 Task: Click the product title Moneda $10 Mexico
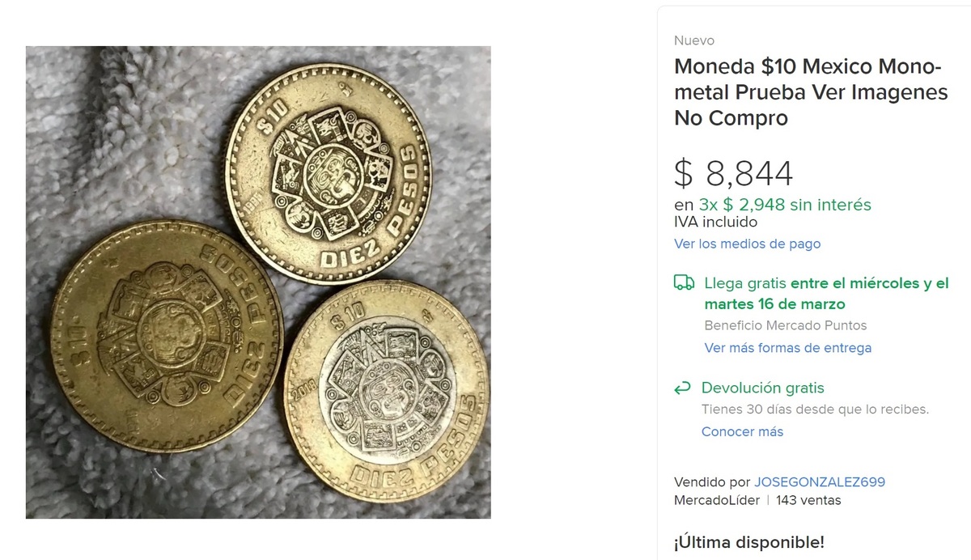coord(811,91)
